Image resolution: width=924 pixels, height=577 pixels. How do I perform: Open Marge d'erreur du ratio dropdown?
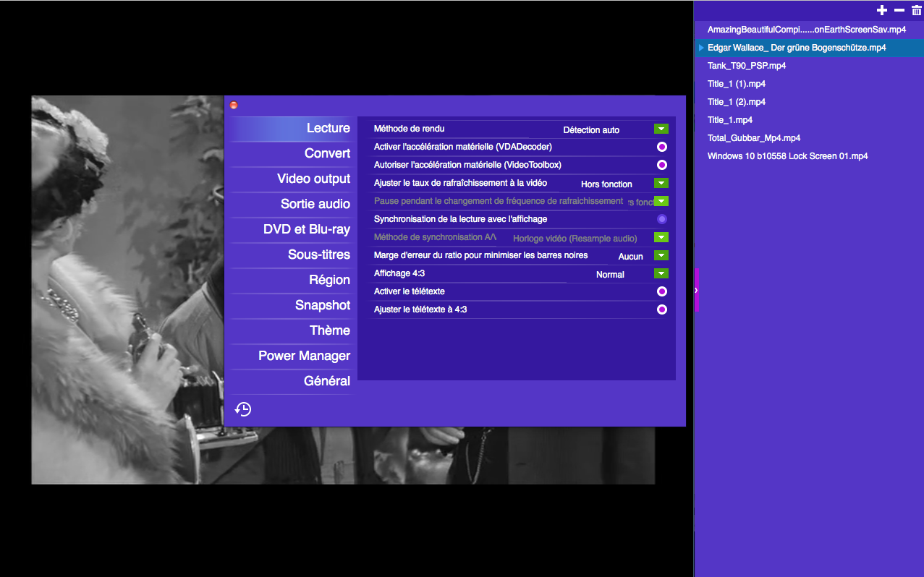[x=661, y=255]
